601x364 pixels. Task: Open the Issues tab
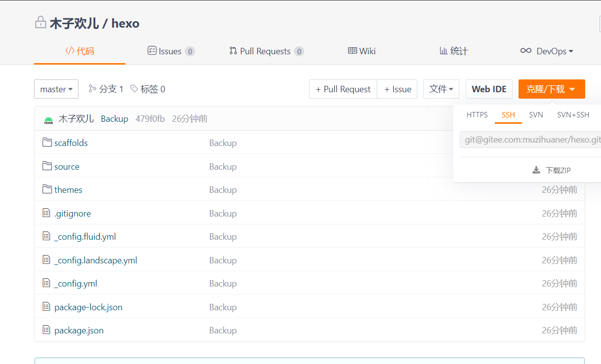tap(171, 51)
